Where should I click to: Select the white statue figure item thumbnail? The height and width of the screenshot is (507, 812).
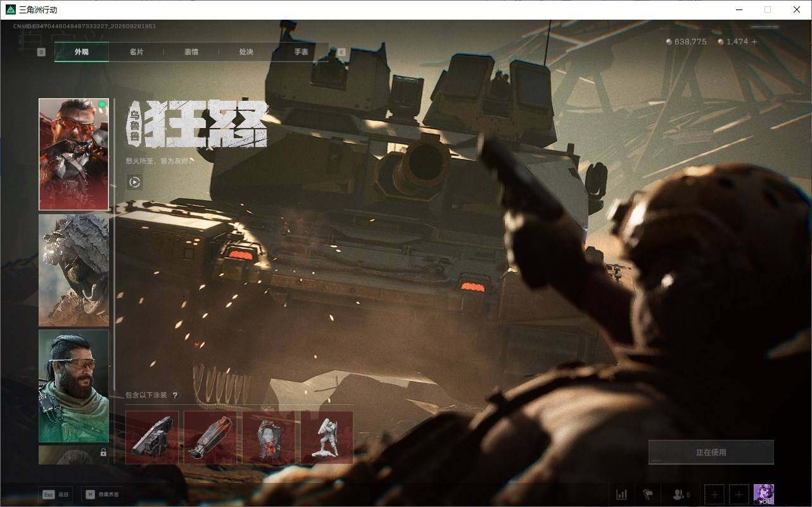[x=327, y=437]
